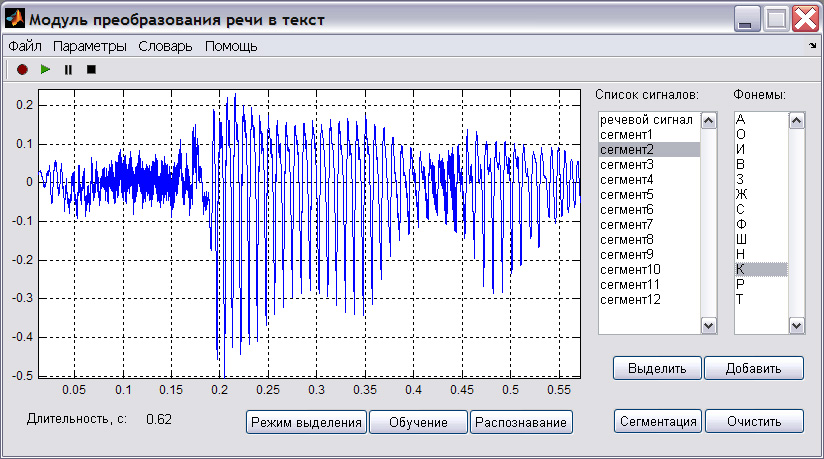824x459 pixels.
Task: Select phoneme В in Фонемы list
Action: coord(761,164)
